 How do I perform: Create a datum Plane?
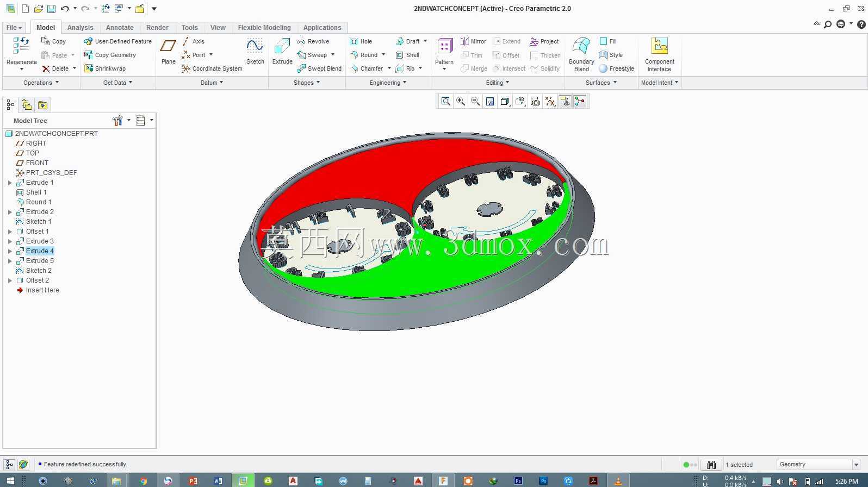click(169, 52)
